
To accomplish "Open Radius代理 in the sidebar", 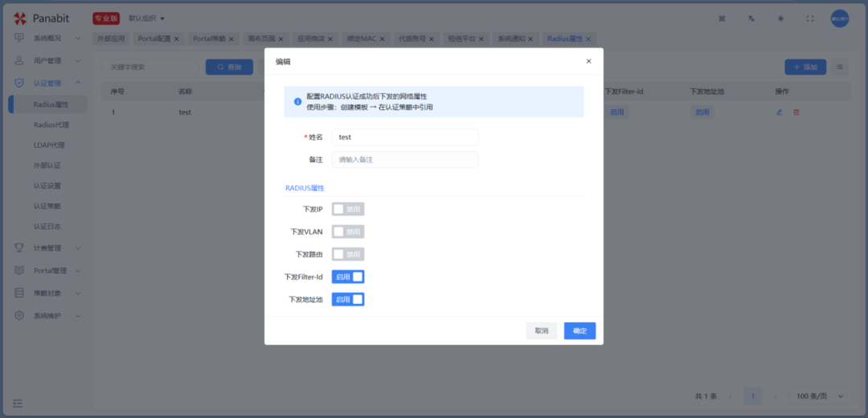I will click(51, 125).
